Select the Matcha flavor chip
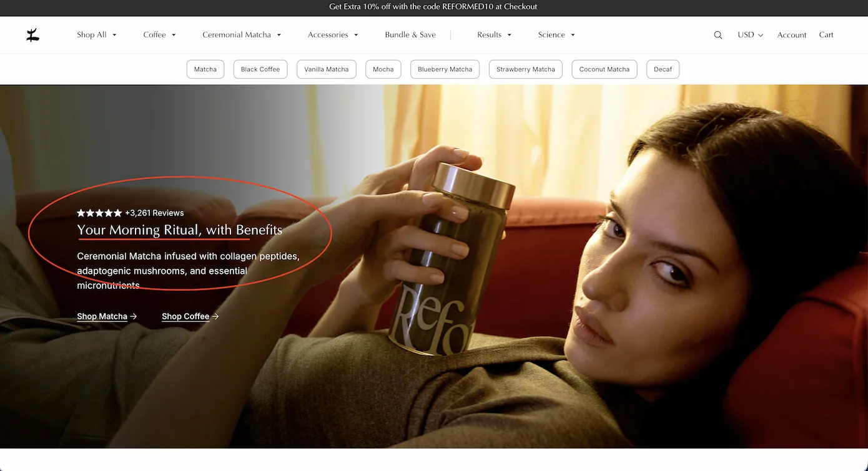The height and width of the screenshot is (471, 868). pyautogui.click(x=205, y=69)
